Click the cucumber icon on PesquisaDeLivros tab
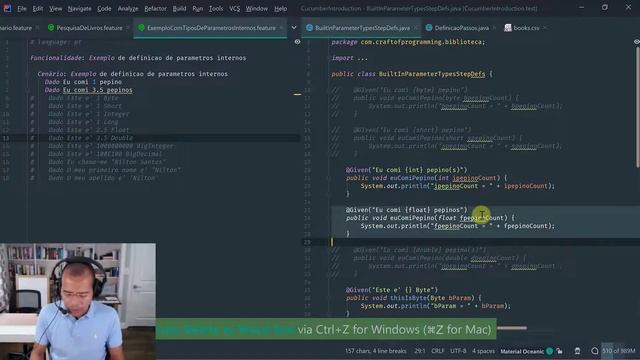This screenshot has height=360, width=640. tap(51, 28)
